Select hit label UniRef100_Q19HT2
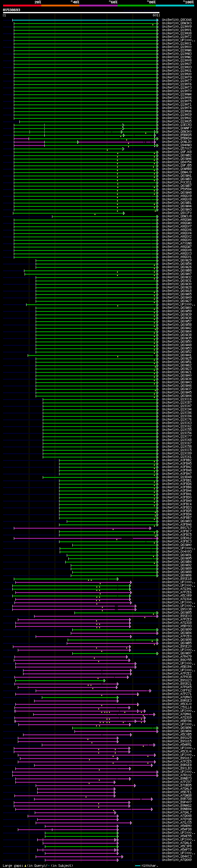The image size is (197, 868). click(x=177, y=37)
